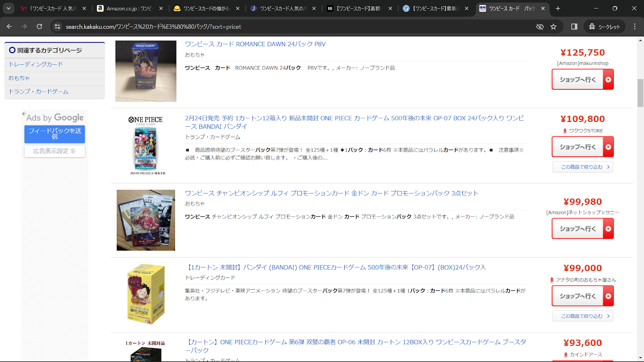644x362 pixels.
Task: Click the フィードバックを送信 ad button
Action: coord(55,134)
